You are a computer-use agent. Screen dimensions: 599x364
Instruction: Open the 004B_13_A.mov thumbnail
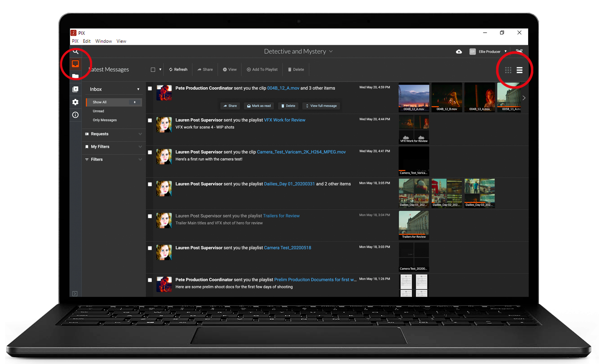(479, 97)
